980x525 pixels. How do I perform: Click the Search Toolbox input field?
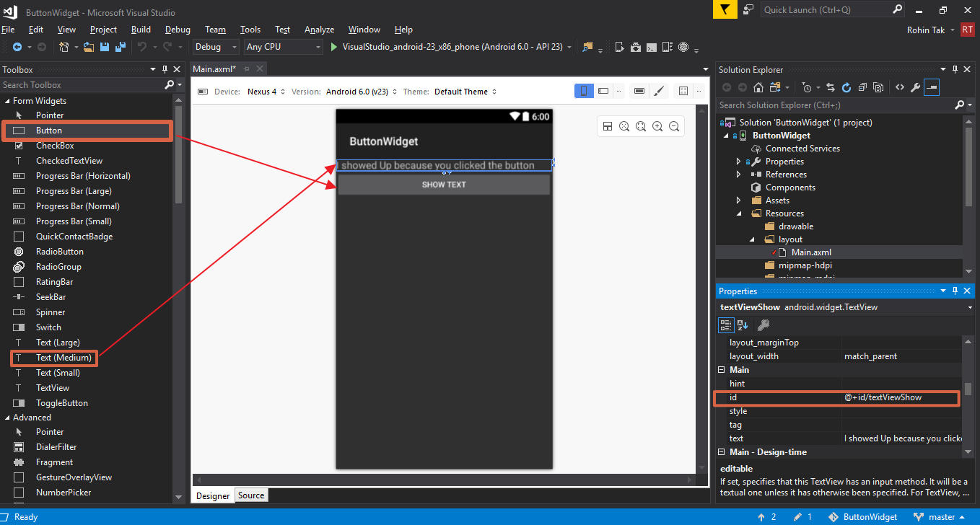[82, 85]
